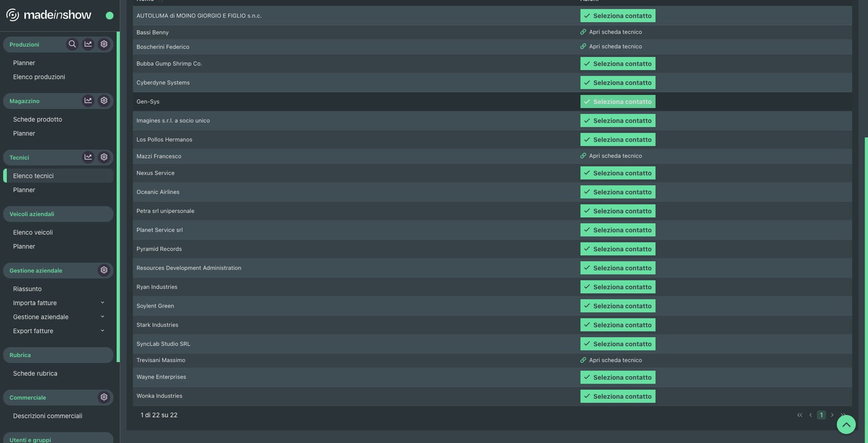This screenshot has height=443, width=868.
Task: Open Tecnici statistics chart icon
Action: (88, 157)
